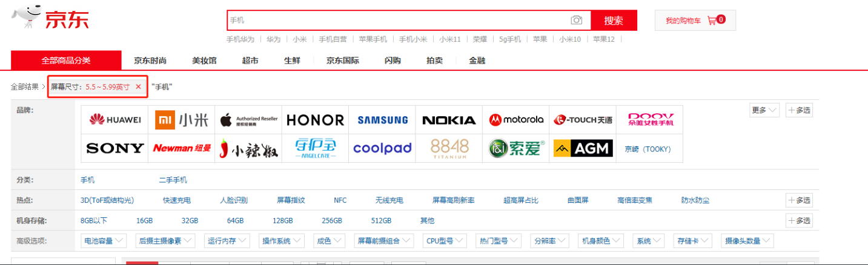Click the shopping cart icon
This screenshot has height=265, width=868.
712,21
